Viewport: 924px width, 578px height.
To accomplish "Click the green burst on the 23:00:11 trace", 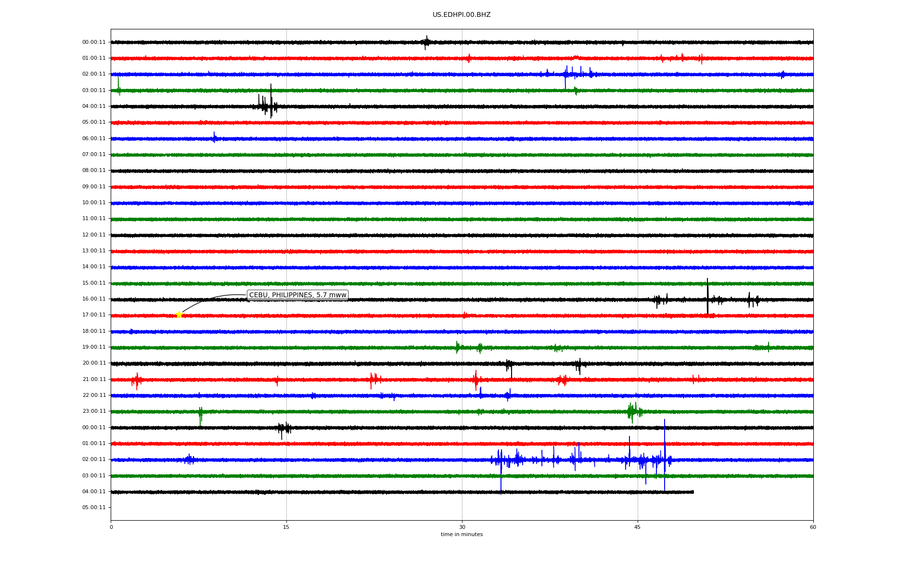I will (633, 411).
